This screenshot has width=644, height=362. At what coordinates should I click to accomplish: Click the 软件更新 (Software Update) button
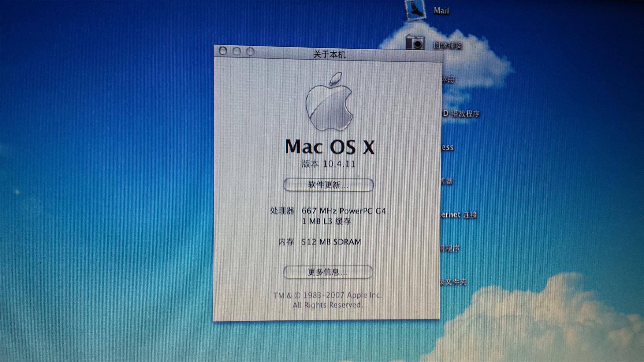[328, 185]
